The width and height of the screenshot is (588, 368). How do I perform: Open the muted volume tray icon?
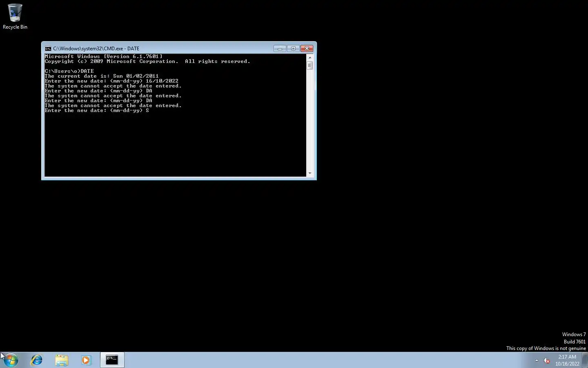tap(547, 360)
